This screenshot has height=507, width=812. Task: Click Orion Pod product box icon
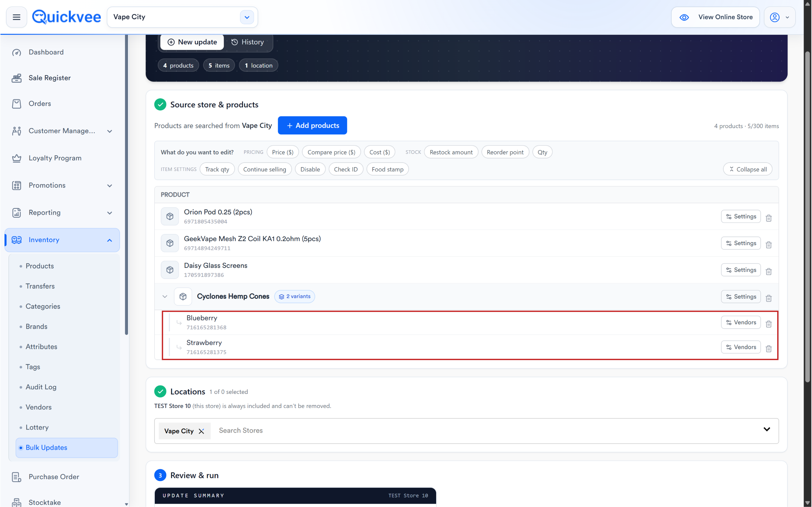pos(170,216)
